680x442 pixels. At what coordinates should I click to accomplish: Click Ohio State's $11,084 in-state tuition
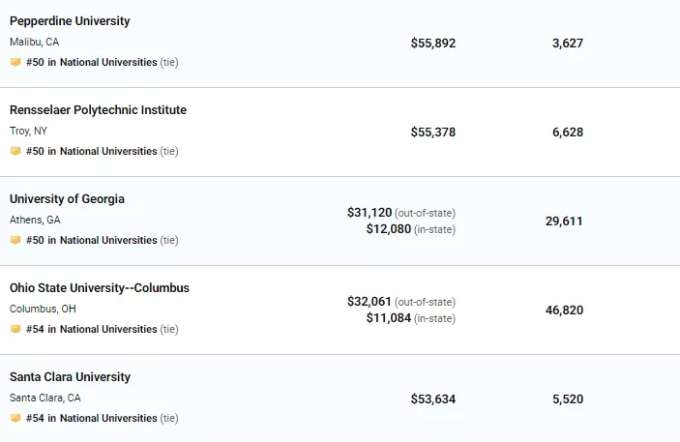389,318
